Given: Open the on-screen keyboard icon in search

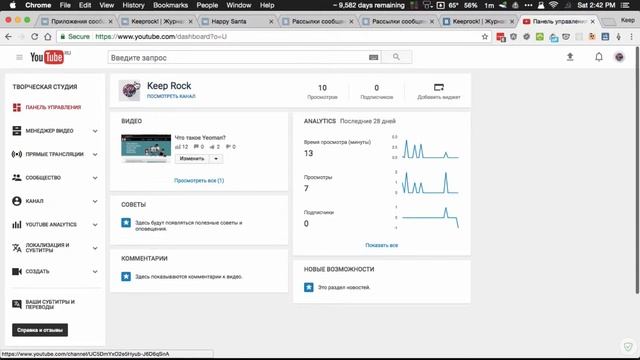Looking at the screenshot, I should 373,58.
